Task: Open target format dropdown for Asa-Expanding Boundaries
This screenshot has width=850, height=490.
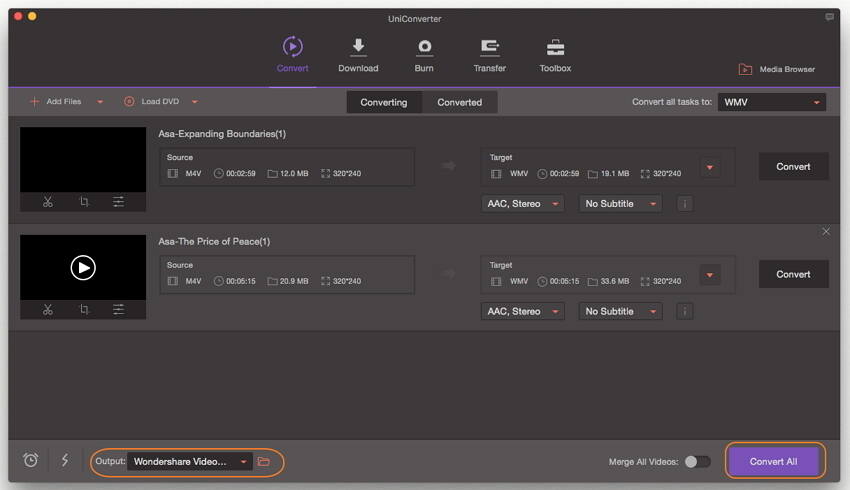Action: tap(710, 167)
